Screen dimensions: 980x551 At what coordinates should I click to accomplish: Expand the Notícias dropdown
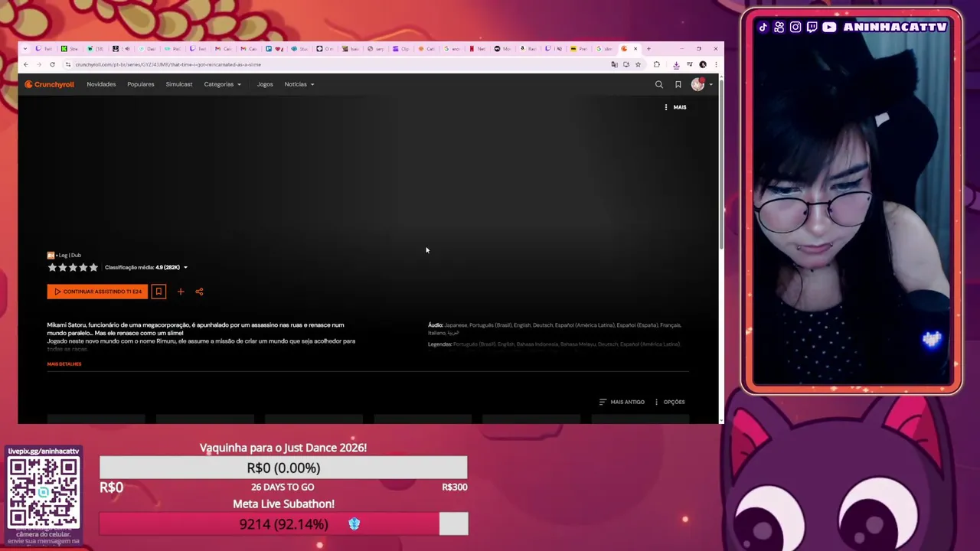click(x=299, y=84)
